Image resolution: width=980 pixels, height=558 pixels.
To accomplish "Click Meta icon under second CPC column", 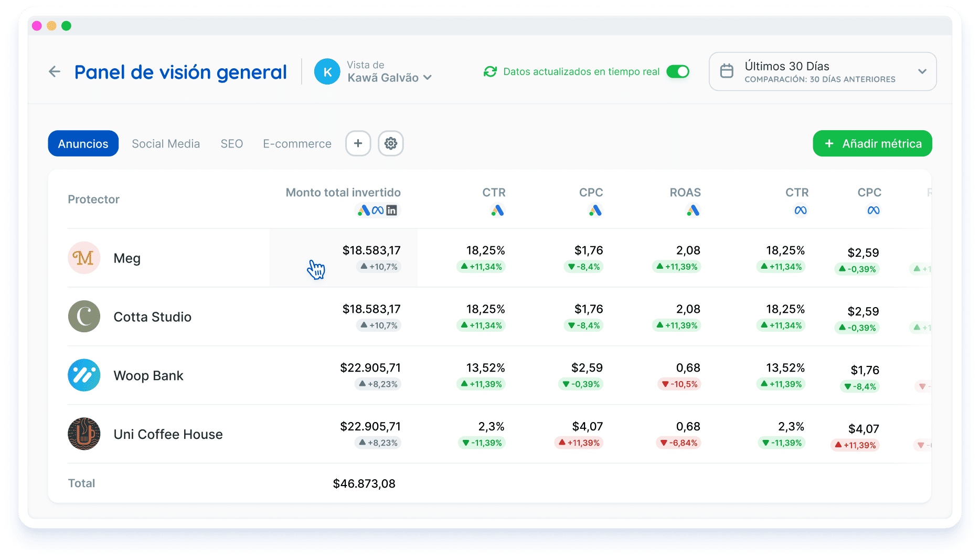I will [874, 210].
